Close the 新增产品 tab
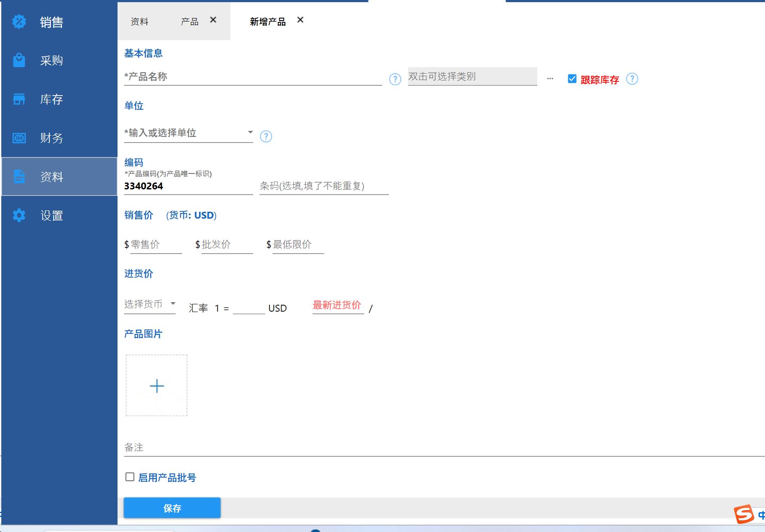 click(x=300, y=20)
